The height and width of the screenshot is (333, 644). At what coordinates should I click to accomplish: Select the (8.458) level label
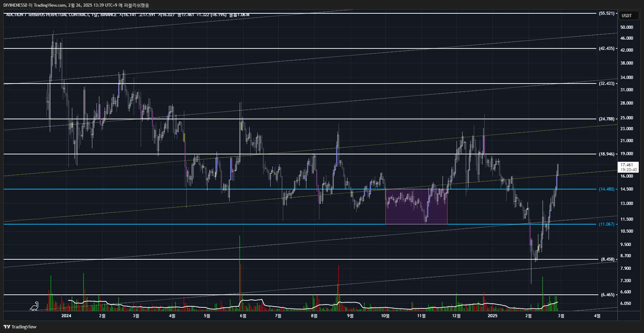coord(608,259)
